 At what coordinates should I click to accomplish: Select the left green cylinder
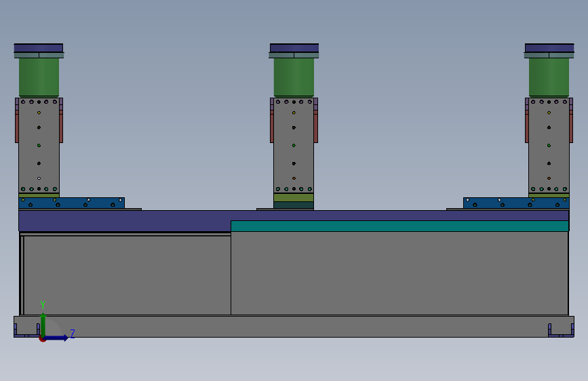tap(39, 77)
